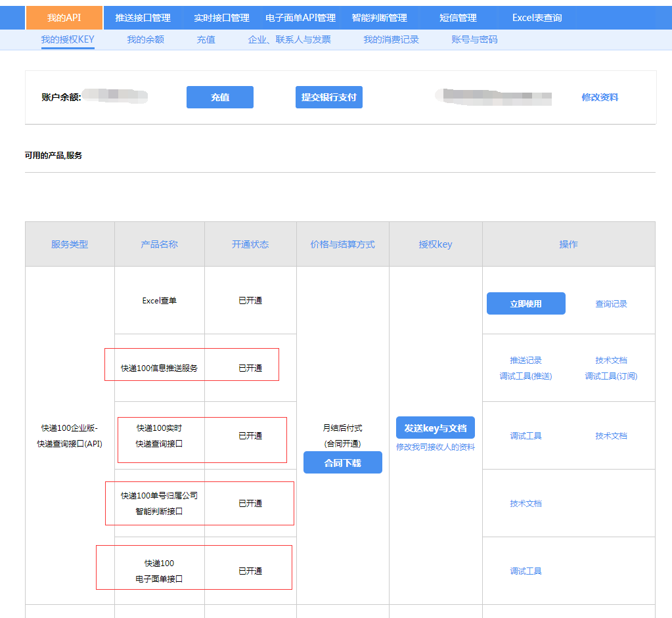Go to 电子面单API管理 tab
The height and width of the screenshot is (618, 672).
click(x=300, y=18)
